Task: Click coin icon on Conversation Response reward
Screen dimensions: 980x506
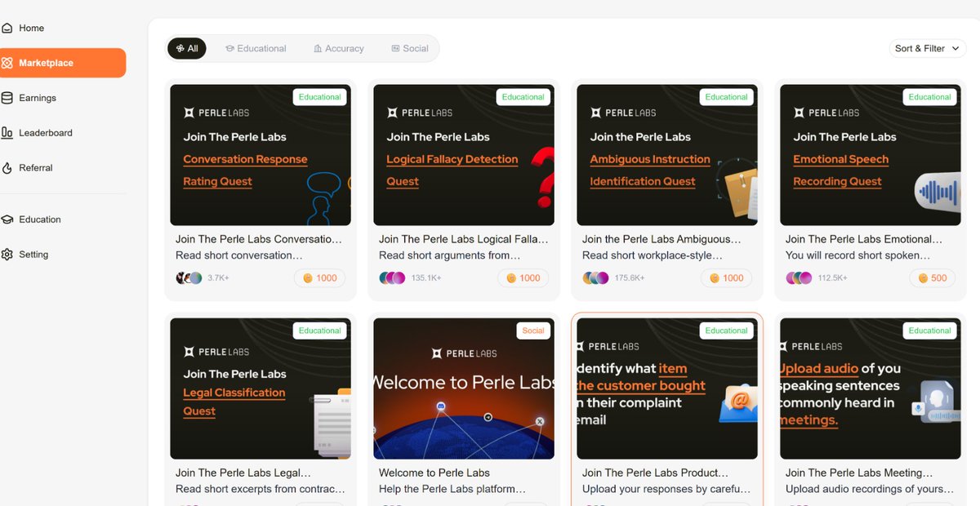Action: click(x=308, y=278)
